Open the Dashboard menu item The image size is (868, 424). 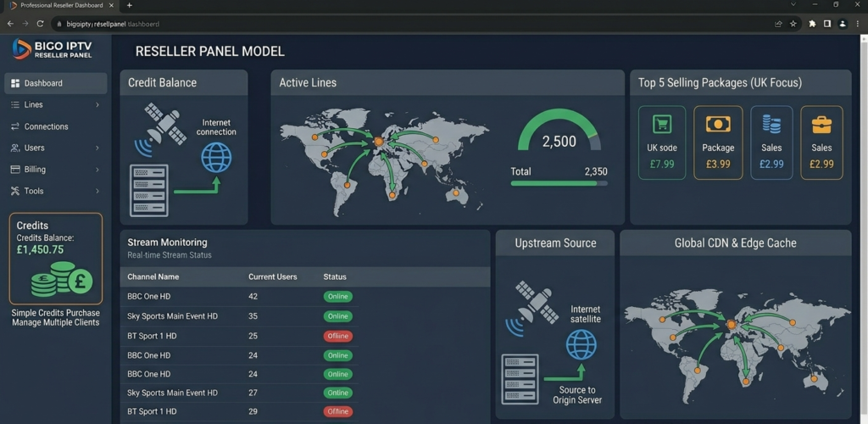tap(55, 83)
